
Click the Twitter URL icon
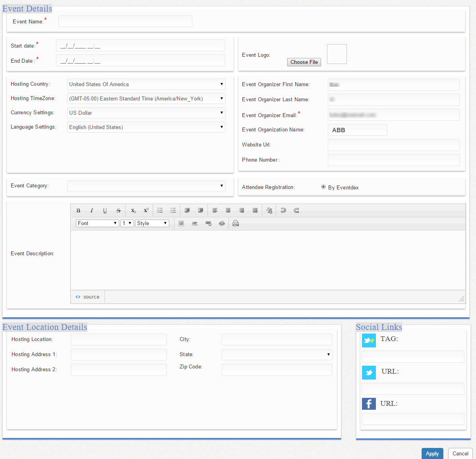tap(369, 372)
